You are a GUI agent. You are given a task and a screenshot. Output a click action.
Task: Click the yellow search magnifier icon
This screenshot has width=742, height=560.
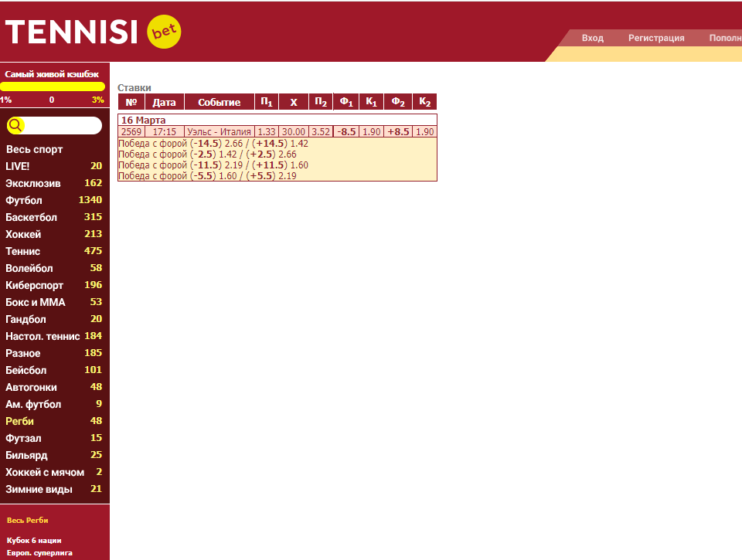tap(15, 125)
